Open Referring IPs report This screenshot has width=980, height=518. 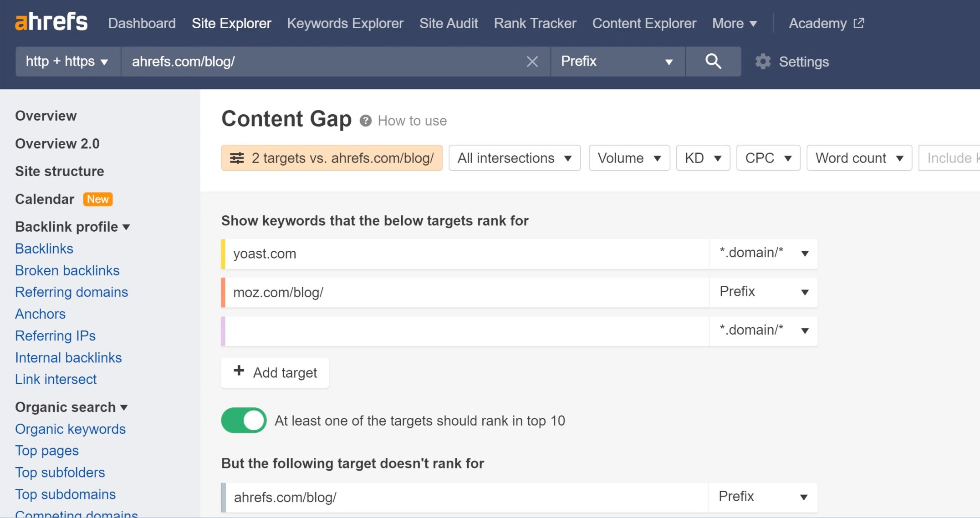click(56, 335)
